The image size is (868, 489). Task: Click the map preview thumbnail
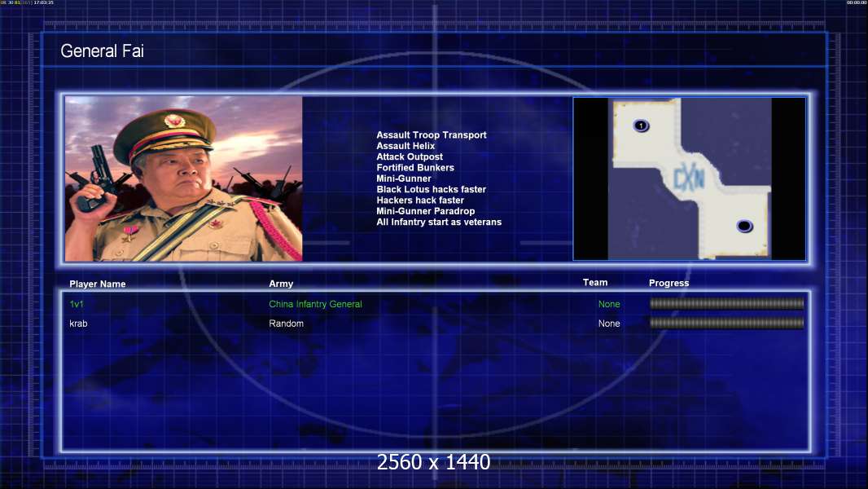[x=689, y=178]
